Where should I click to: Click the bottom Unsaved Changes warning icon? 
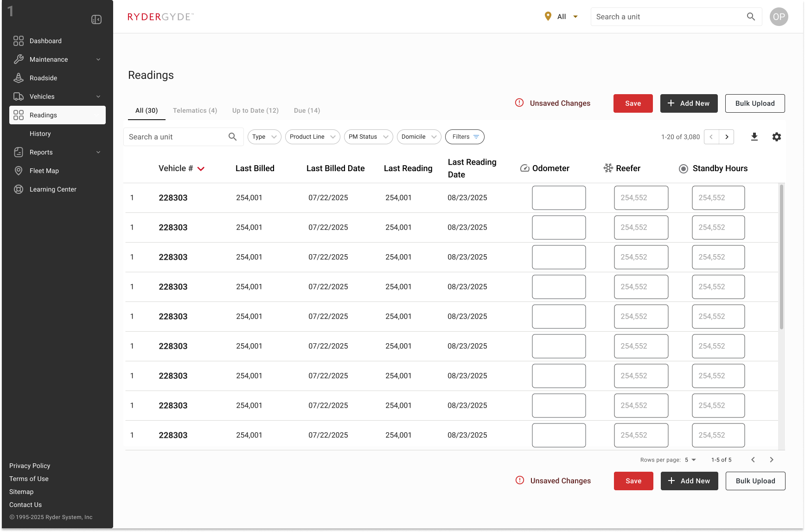pyautogui.click(x=520, y=481)
